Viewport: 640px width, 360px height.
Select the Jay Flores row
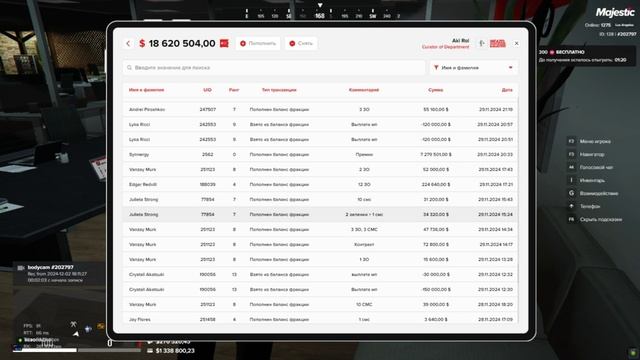pyautogui.click(x=320, y=319)
